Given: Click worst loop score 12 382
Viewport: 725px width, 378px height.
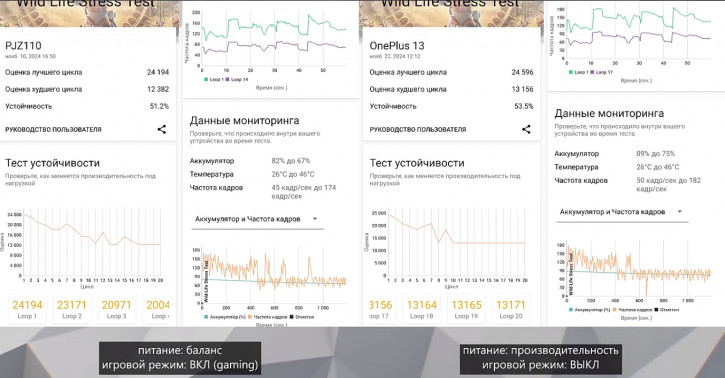Looking at the screenshot, I should pos(158,89).
